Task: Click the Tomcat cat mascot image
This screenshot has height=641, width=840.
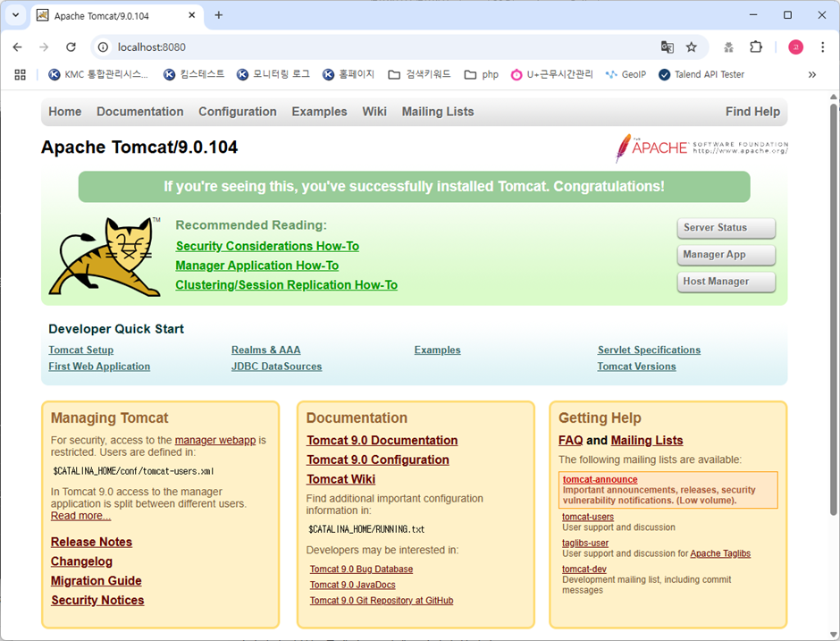Action: click(x=105, y=257)
